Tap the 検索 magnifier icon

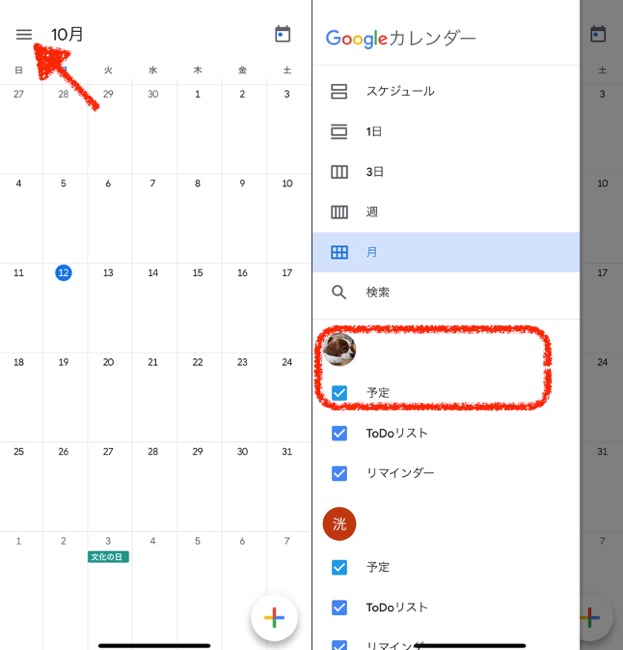339,292
